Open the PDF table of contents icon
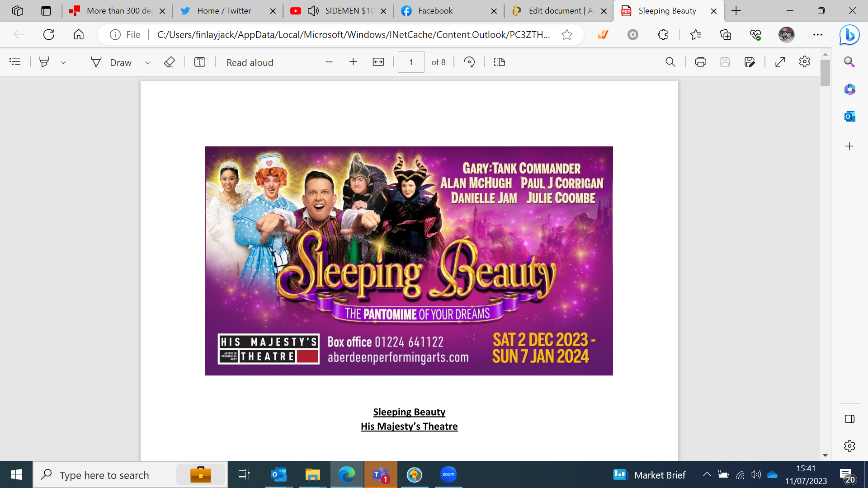 (x=15, y=62)
